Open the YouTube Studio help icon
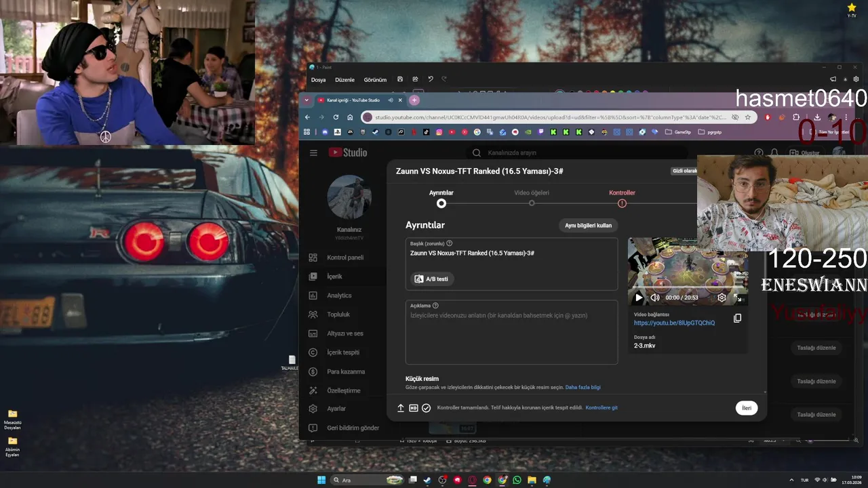The image size is (868, 488). 759,153
